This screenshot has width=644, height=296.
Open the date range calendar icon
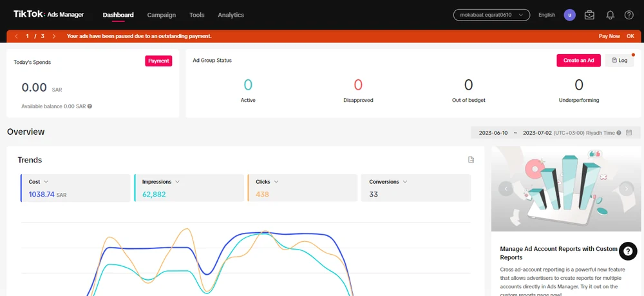629,133
